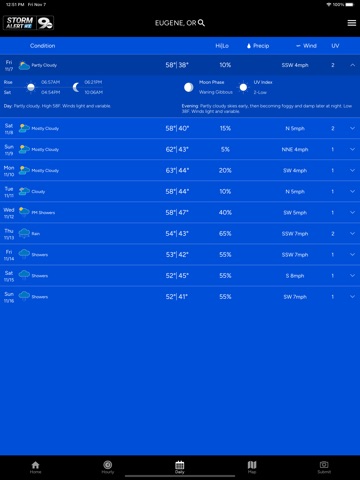This screenshot has height=480, width=360.
Task: Tap the 40% precip value for Wednesday
Action: pyautogui.click(x=225, y=212)
